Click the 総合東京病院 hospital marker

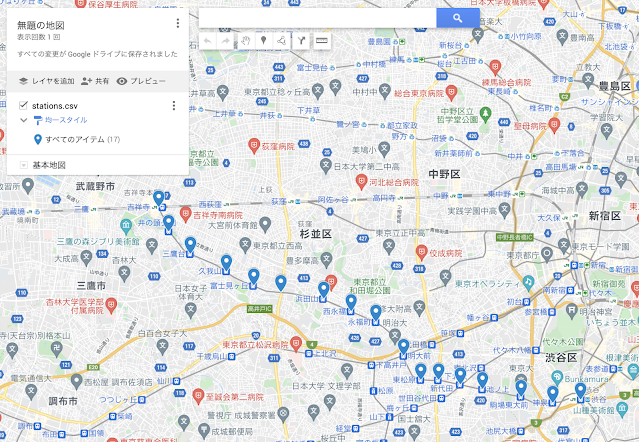click(x=451, y=93)
